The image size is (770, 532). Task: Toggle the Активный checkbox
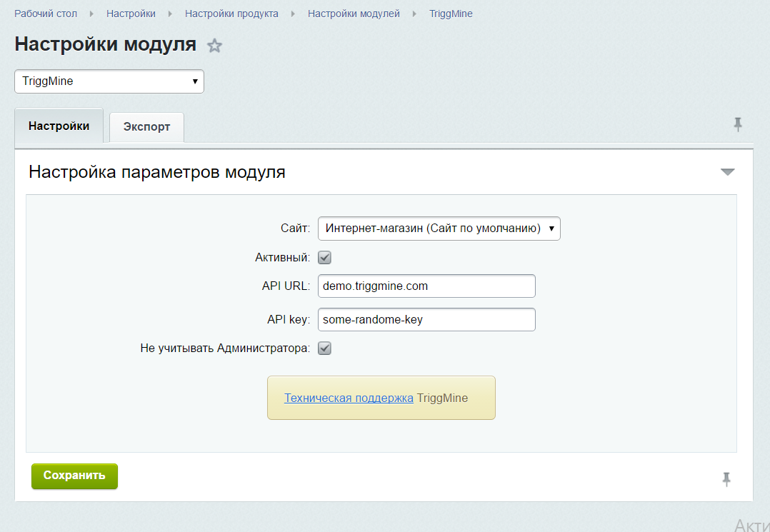tap(324, 257)
